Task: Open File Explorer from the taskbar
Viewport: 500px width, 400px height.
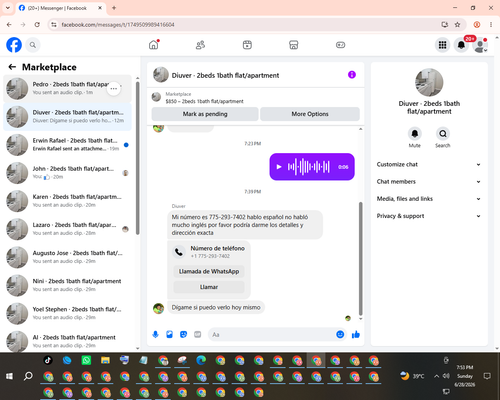Action: [105, 360]
